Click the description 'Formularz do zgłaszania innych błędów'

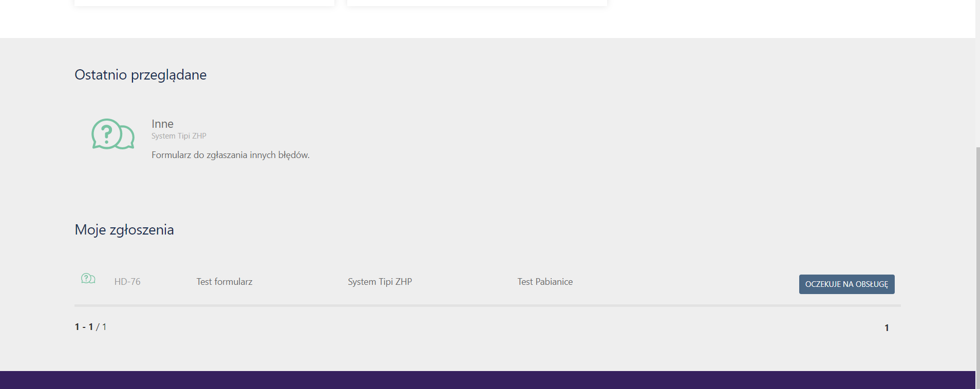coord(230,155)
